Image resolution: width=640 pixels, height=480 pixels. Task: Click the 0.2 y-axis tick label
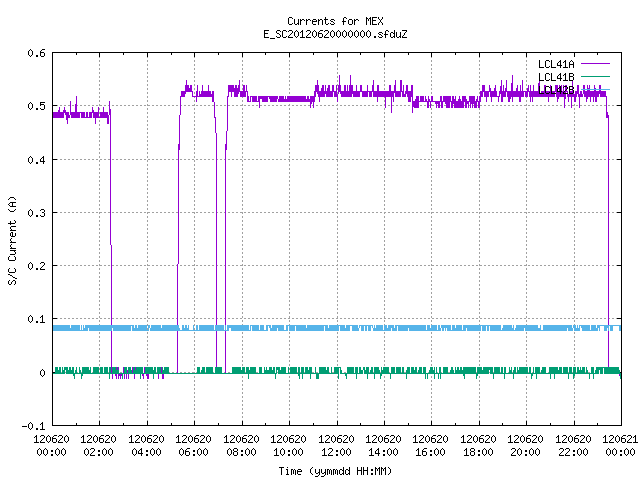(36, 266)
